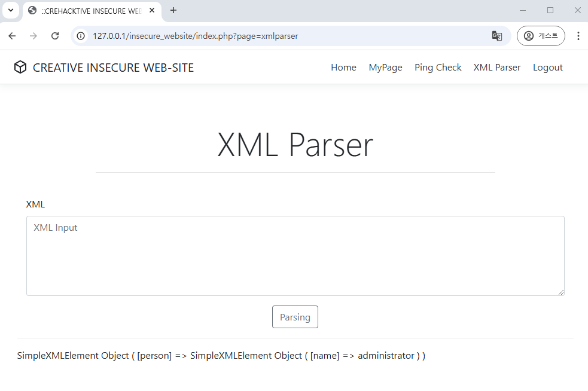This screenshot has width=588, height=391.
Task: Click the browser forward arrow
Action: [x=33, y=36]
